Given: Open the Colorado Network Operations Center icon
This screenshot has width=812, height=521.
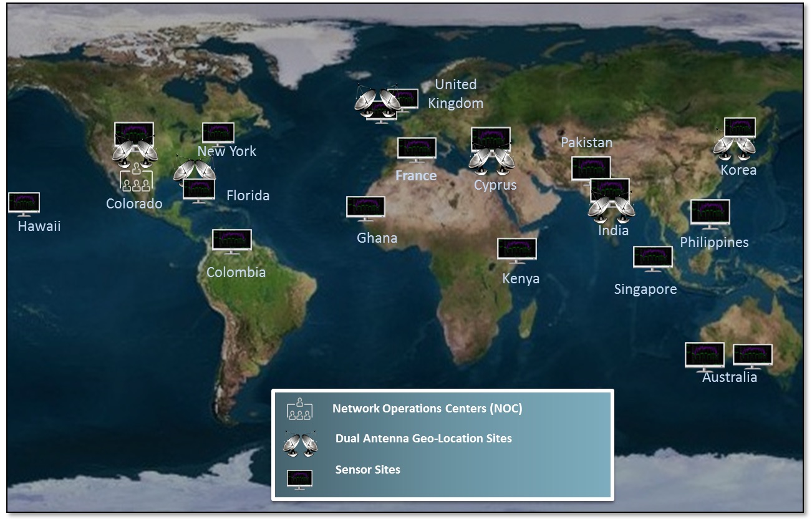Looking at the screenshot, I should coord(136,178).
